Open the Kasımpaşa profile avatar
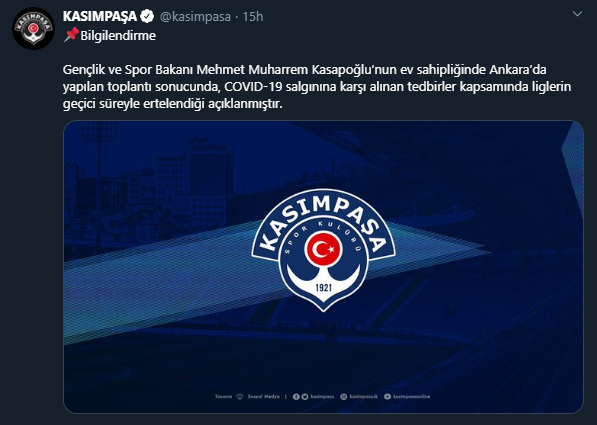 click(33, 28)
